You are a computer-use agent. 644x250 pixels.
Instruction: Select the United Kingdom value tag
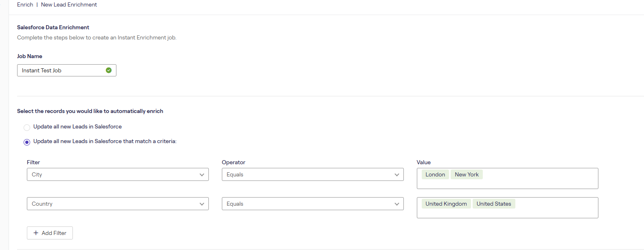(x=446, y=204)
